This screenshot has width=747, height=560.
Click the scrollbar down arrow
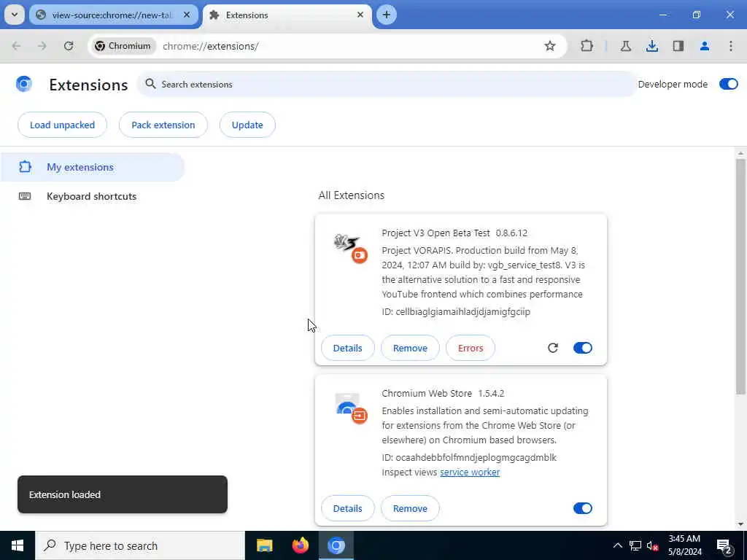point(740,524)
